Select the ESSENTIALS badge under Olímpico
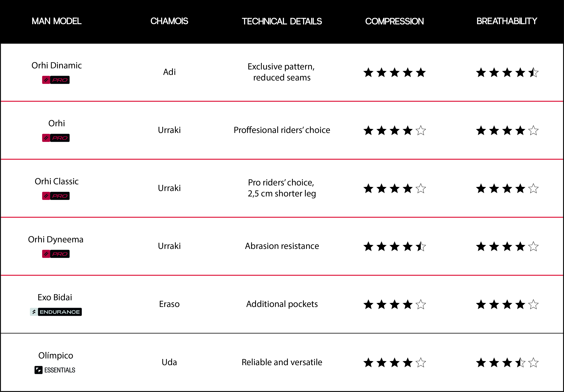Viewport: 564px width, 392px height. [55, 370]
